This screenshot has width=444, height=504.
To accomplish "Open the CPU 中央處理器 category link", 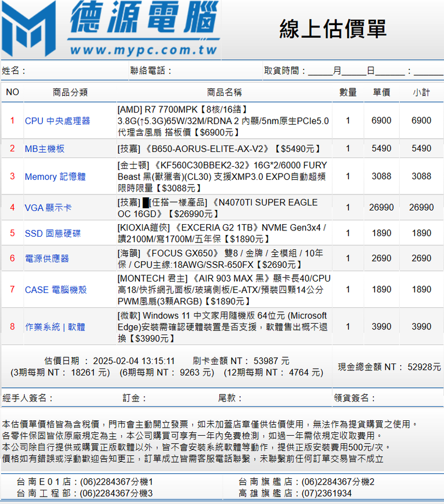I will [57, 121].
